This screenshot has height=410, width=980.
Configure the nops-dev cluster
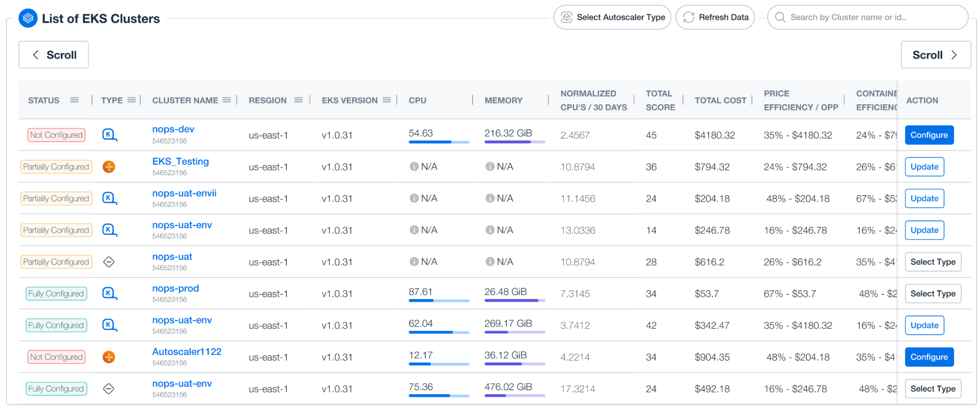coord(929,135)
